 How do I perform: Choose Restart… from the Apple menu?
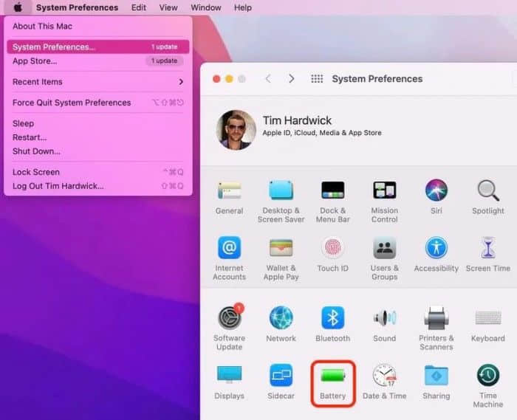point(98,137)
